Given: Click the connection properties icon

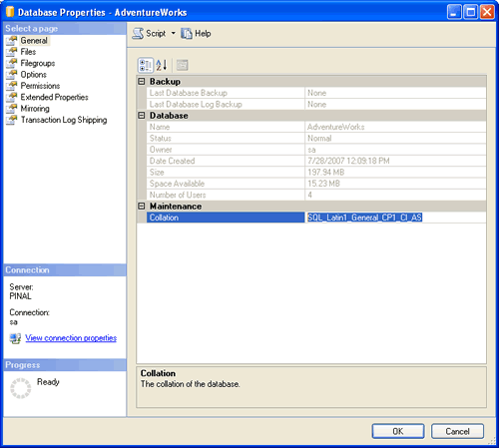Looking at the screenshot, I should coord(15,338).
